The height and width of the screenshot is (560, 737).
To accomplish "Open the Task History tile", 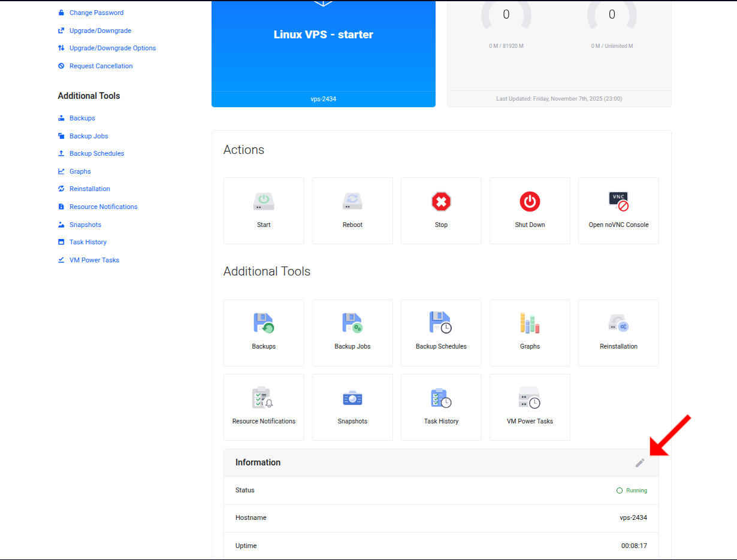I will tap(441, 398).
